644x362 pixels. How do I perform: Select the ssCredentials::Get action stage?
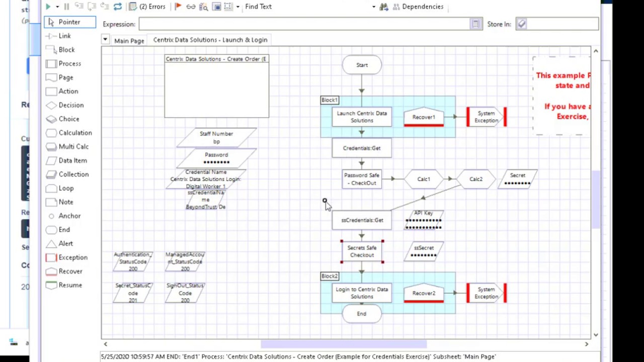[x=362, y=220]
